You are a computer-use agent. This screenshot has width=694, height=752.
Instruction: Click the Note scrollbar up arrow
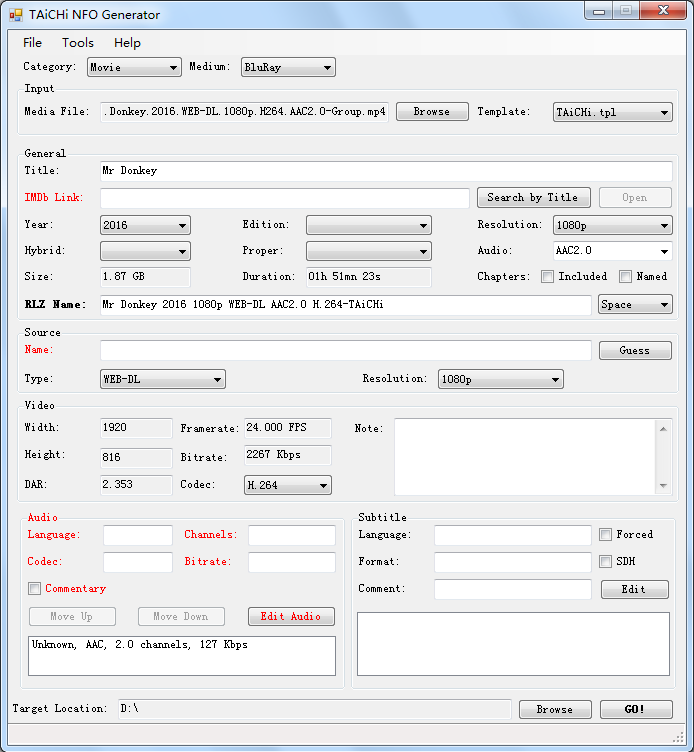pos(663,429)
